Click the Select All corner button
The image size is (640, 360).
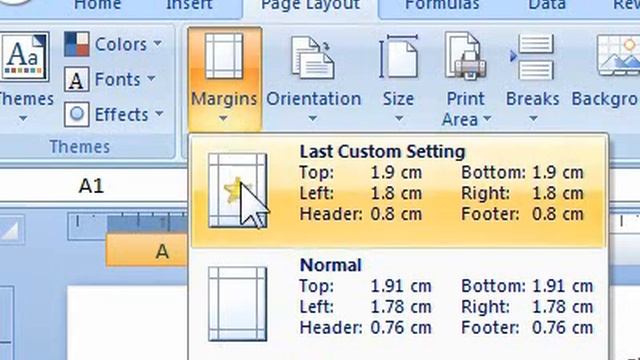pos(11,231)
